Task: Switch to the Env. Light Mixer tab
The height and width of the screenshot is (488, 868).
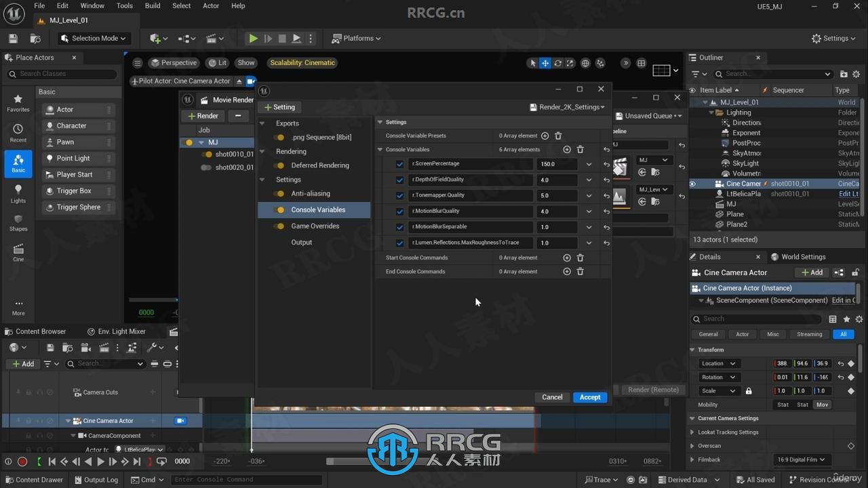Action: click(x=117, y=331)
